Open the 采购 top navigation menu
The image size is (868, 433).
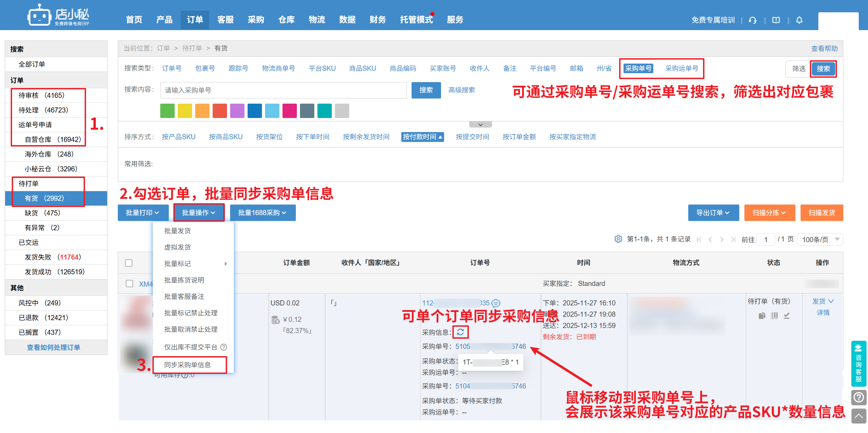[x=256, y=20]
